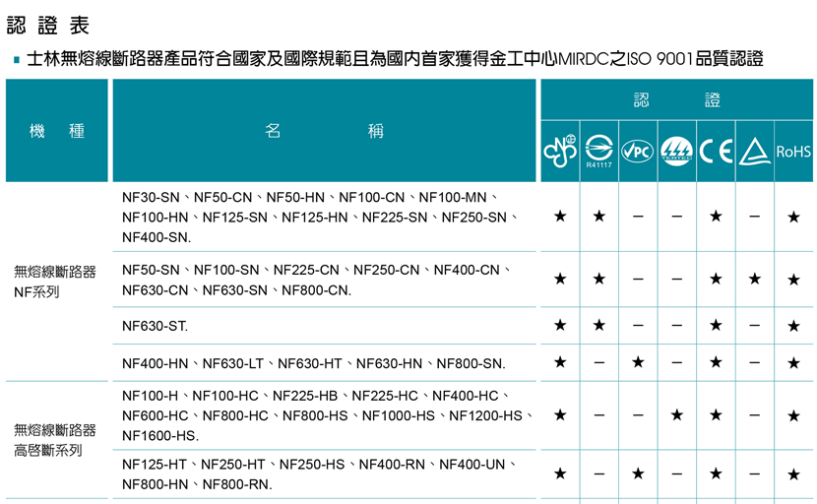817x504 pixels.
Task: Click the VPC dash in the NF30-SN row
Action: pos(638,217)
